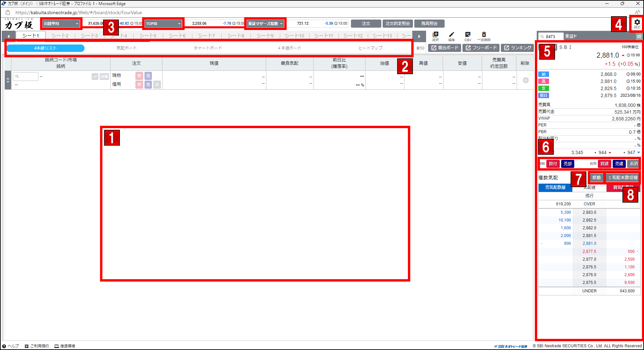
Task: Click the 選択 add-stock icon
Action: [x=436, y=36]
